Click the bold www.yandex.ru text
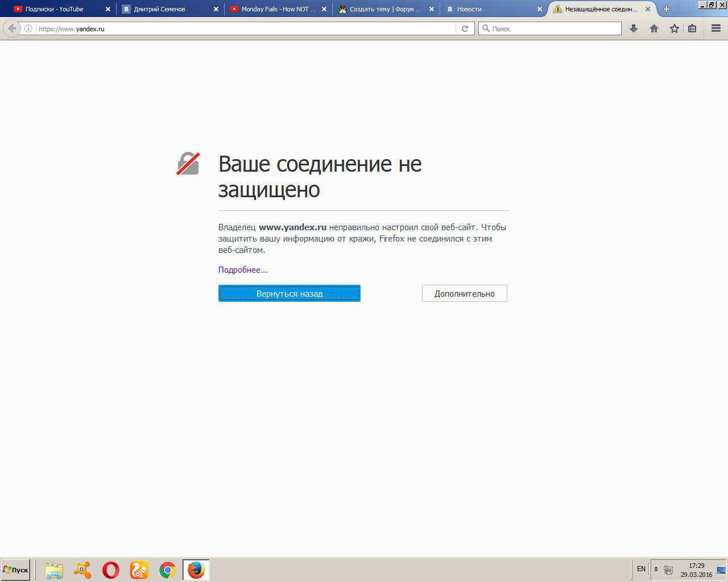Screen dimensions: 728x582 pos(292,227)
